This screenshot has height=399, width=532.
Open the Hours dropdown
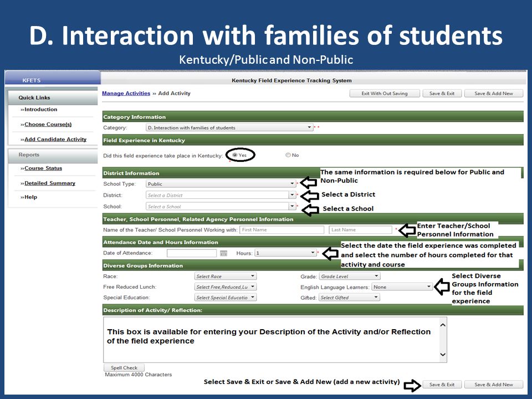coord(285,253)
